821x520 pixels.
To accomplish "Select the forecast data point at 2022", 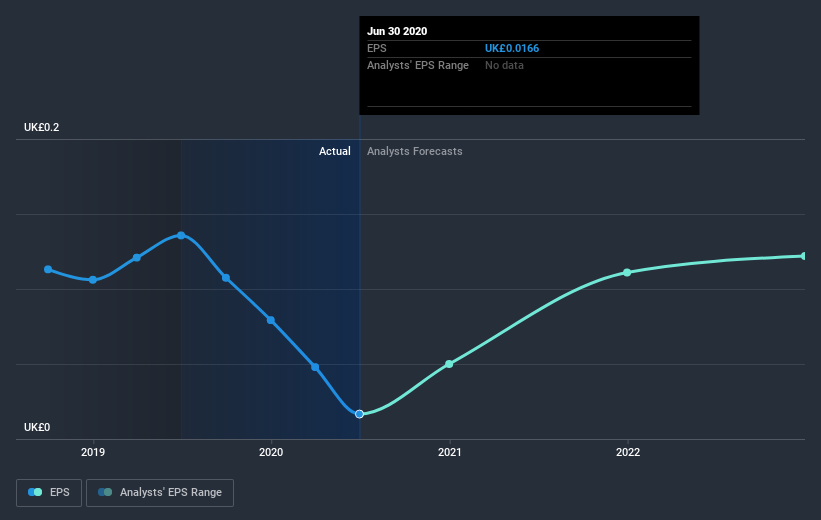I will pos(627,272).
